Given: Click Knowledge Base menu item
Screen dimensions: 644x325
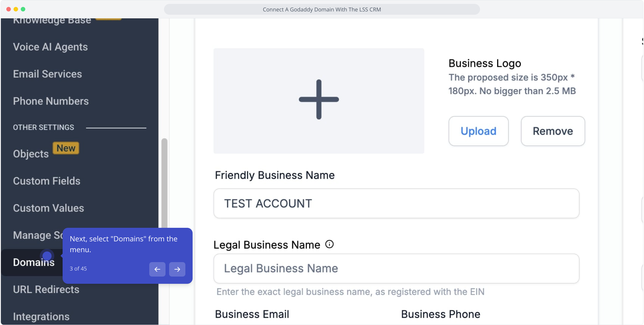Looking at the screenshot, I should [52, 20].
